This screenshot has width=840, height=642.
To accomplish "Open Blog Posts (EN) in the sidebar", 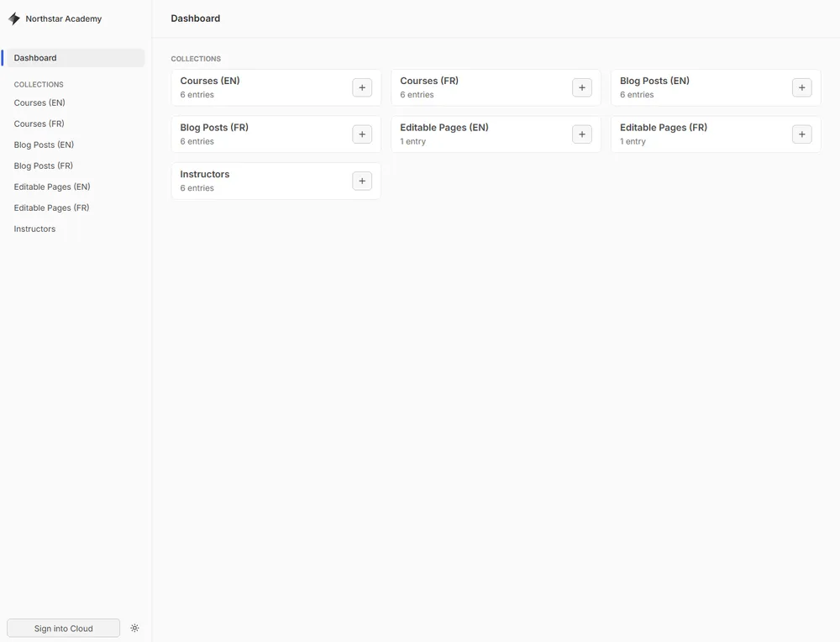I will pyautogui.click(x=75, y=145).
